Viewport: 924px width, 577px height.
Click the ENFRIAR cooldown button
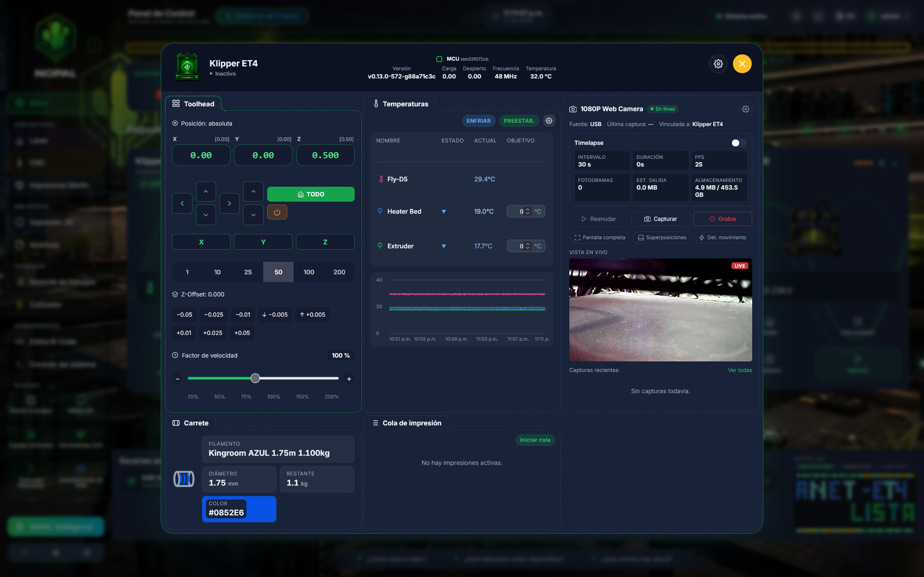pyautogui.click(x=478, y=121)
